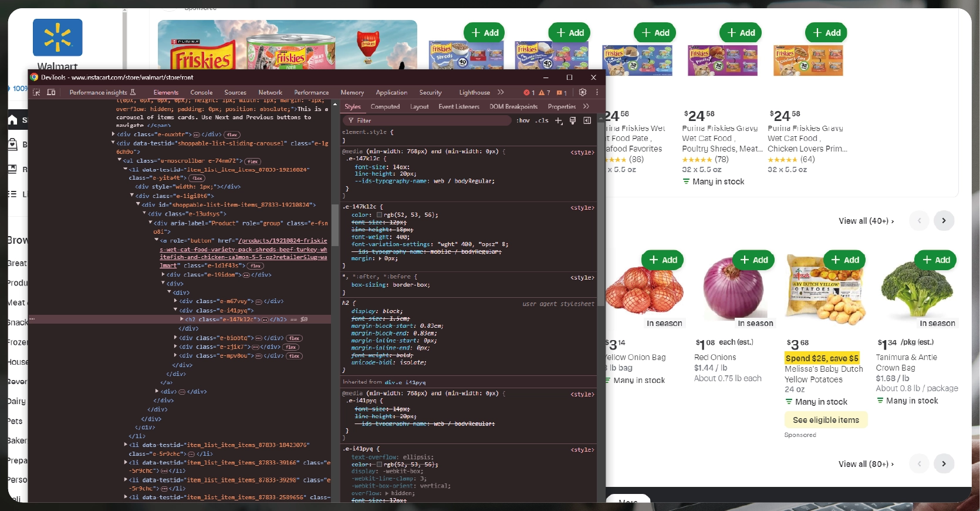Collapse the shoppable-list-sliding-carousel div

pyautogui.click(x=113, y=143)
